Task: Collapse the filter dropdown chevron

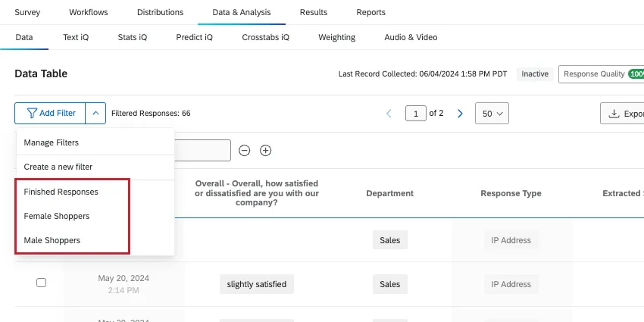Action: (x=95, y=113)
